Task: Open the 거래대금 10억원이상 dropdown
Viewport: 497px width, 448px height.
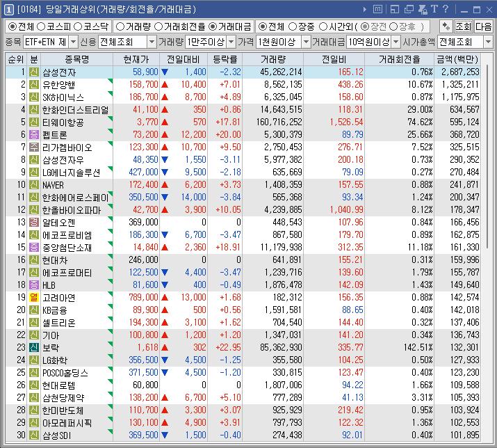Action: tap(396, 42)
